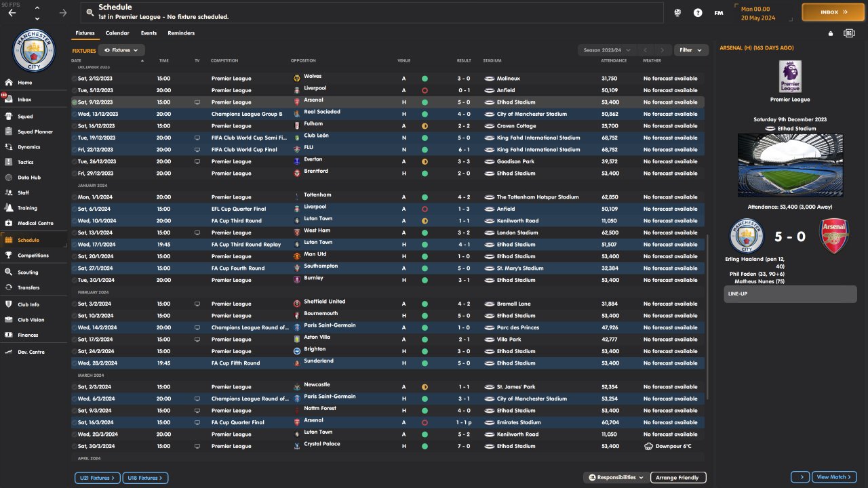Image resolution: width=868 pixels, height=488 pixels.
Task: Expand the Filter dropdown
Action: coord(691,50)
